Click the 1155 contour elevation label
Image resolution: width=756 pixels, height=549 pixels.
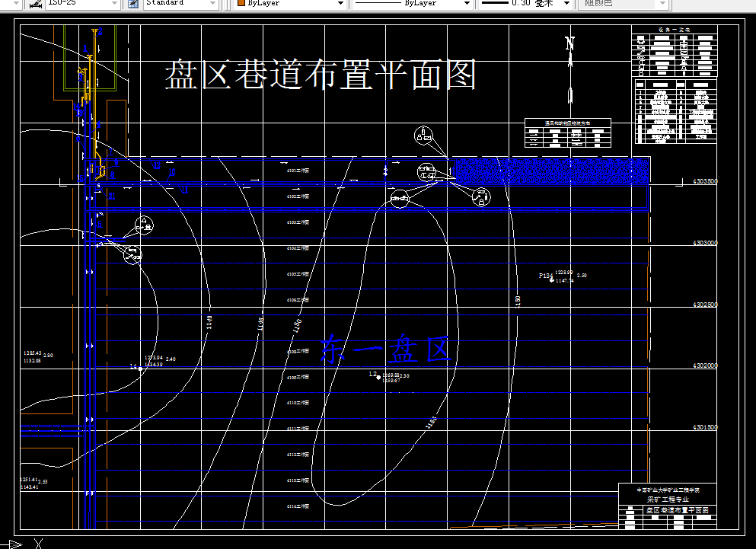[x=431, y=423]
